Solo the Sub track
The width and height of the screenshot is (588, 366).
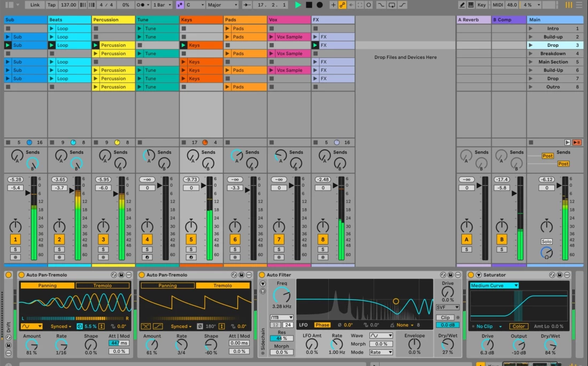[16, 249]
